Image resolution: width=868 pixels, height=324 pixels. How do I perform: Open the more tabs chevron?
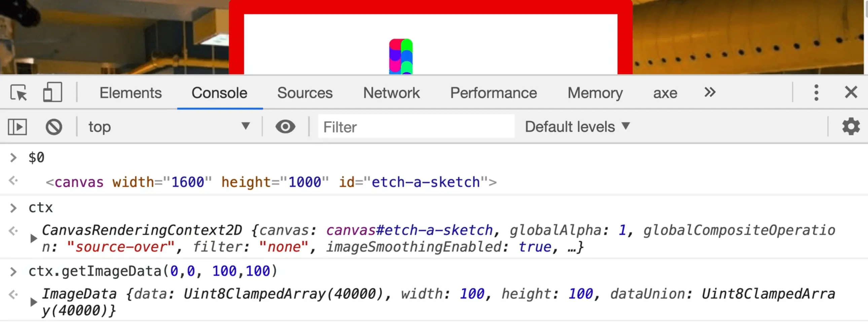(x=710, y=92)
